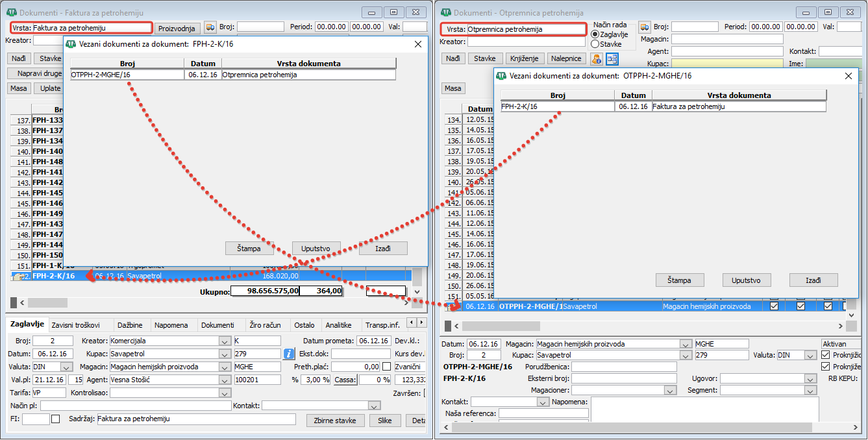Image resolution: width=868 pixels, height=440 pixels.
Task: Click the Sadržaj text field
Action: tap(195, 419)
